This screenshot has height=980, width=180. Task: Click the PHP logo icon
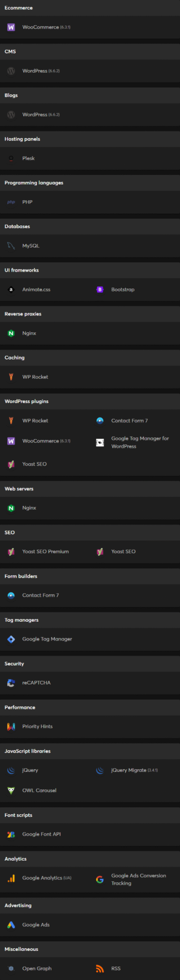pyautogui.click(x=11, y=202)
